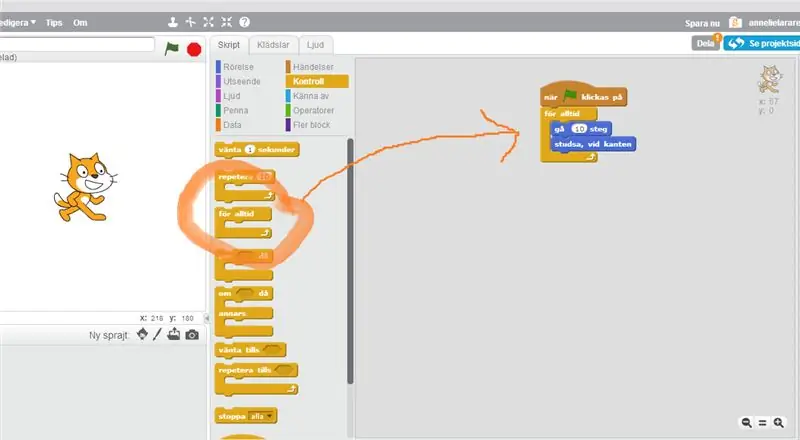The height and width of the screenshot is (440, 800).
Task: Click när flagga klickas på hat block
Action: pyautogui.click(x=583, y=95)
